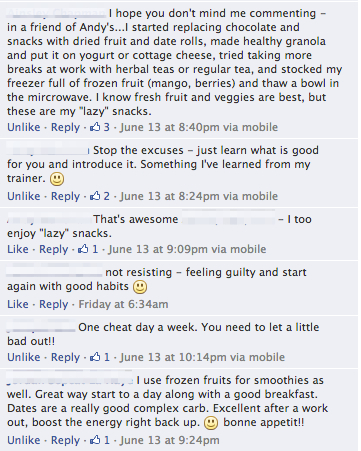Reply to the 'lazy snacks' granola comment

click(x=65, y=127)
